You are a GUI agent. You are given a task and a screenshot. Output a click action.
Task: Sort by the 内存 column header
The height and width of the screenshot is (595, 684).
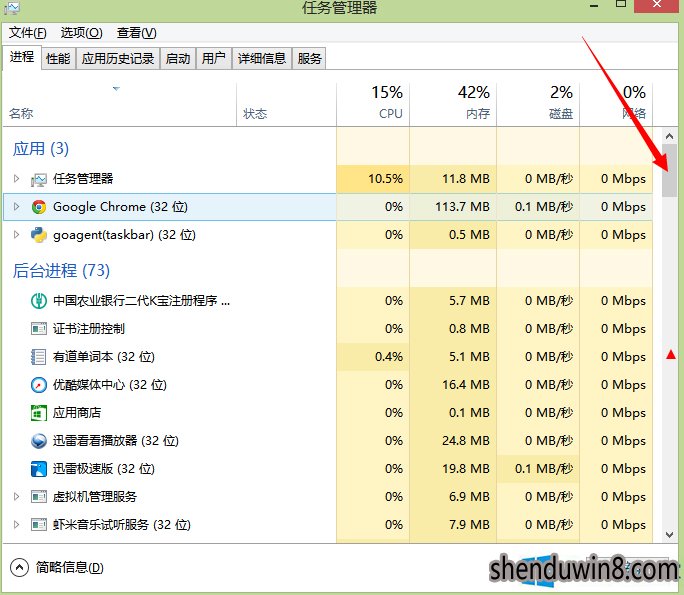[x=453, y=105]
